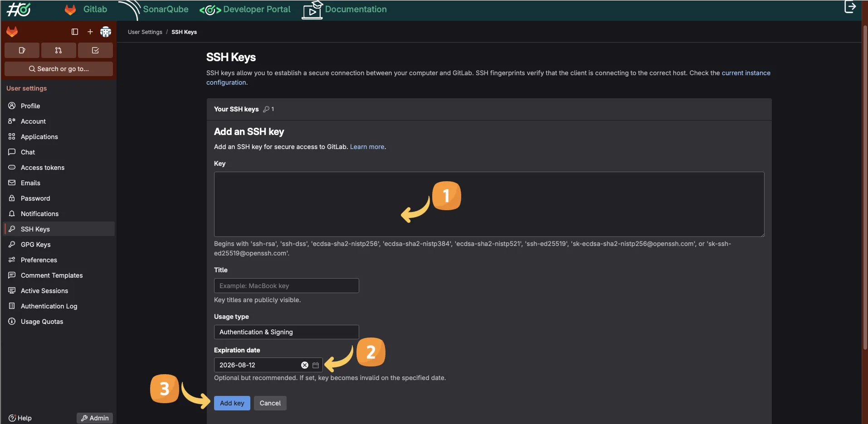Click the user avatar icon
Image resolution: width=868 pixels, height=424 pixels.
pyautogui.click(x=105, y=32)
